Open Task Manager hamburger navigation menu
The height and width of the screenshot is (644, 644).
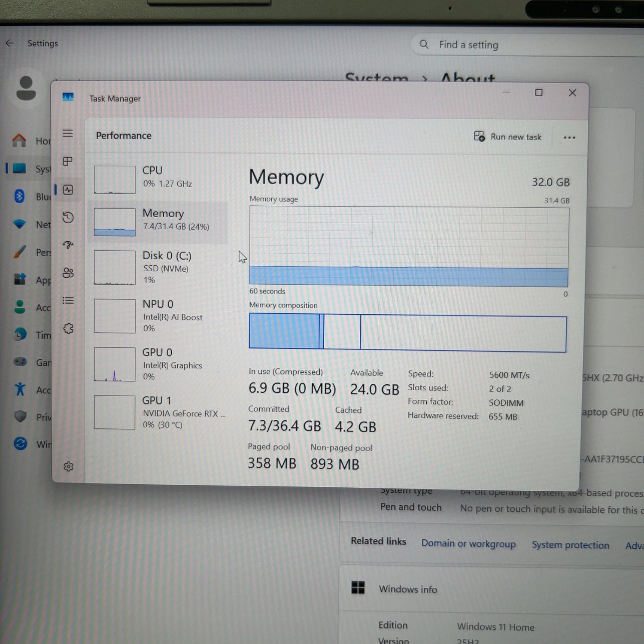[x=67, y=134]
